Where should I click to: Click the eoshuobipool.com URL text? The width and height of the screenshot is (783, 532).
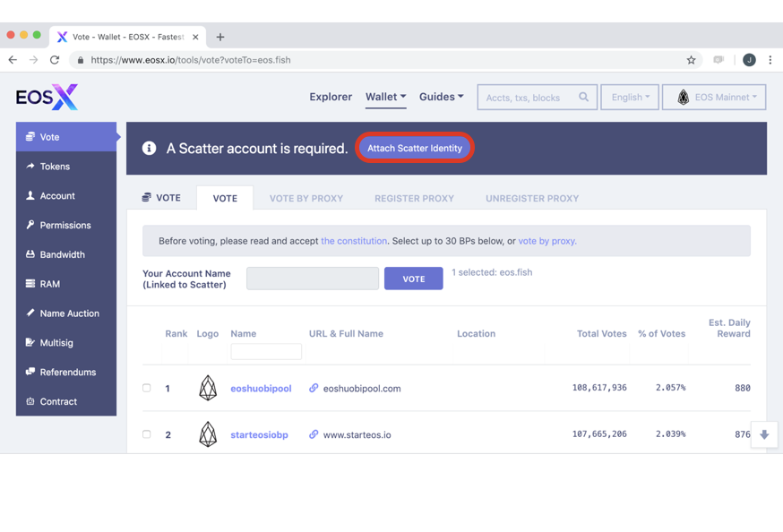point(362,389)
